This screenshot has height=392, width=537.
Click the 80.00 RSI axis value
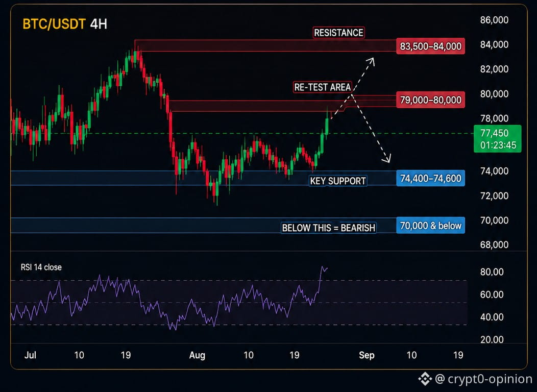coord(492,272)
